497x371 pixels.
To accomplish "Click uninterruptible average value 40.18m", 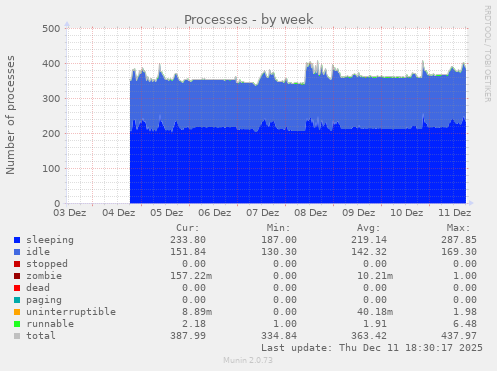I will 375,312.
